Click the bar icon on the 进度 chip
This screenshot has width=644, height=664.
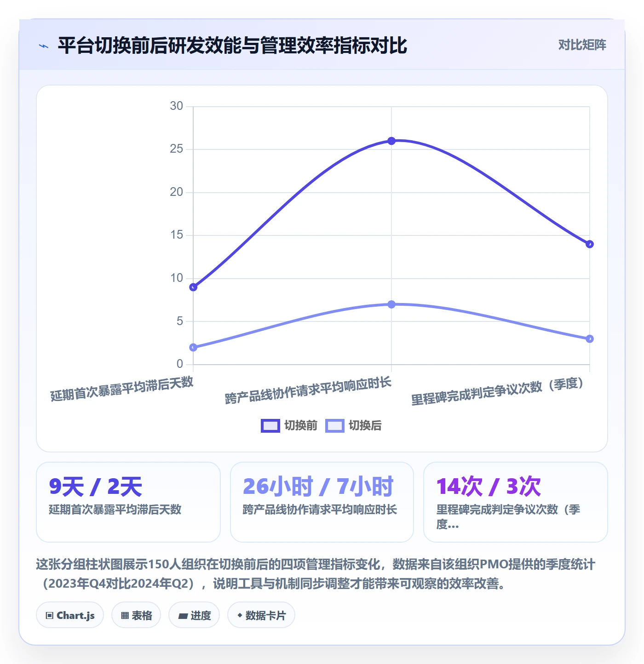[183, 616]
